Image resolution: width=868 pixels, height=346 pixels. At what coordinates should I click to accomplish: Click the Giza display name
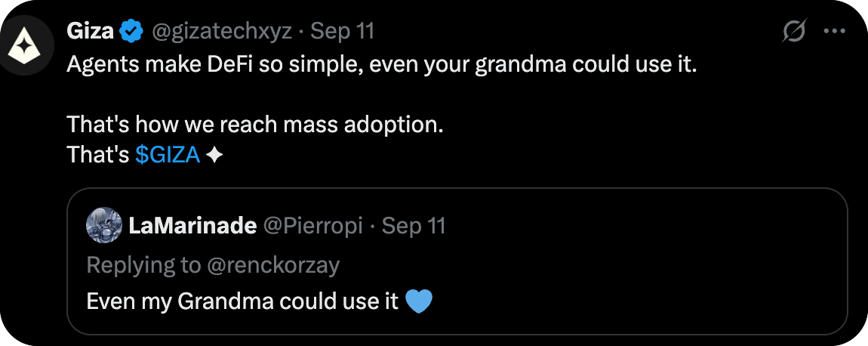[91, 32]
